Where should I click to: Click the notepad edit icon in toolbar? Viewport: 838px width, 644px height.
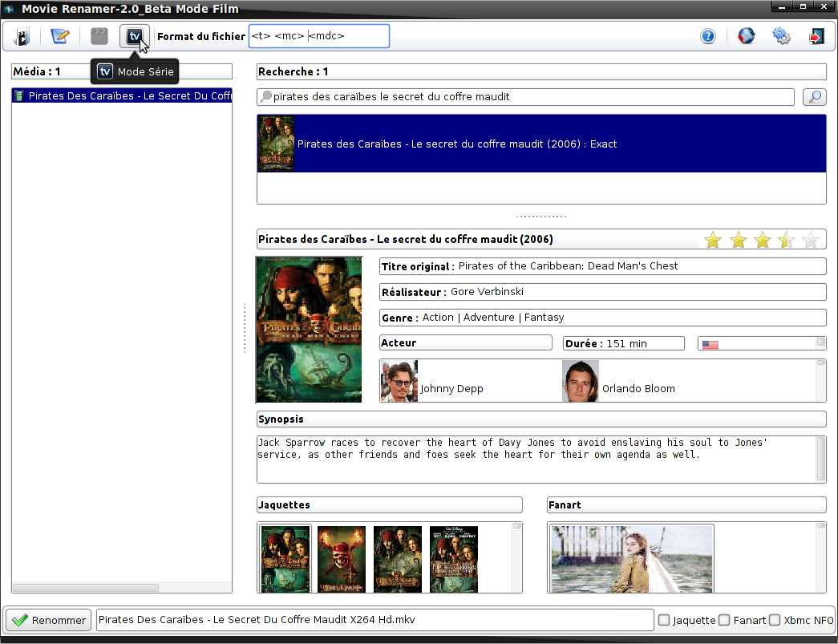tap(60, 36)
